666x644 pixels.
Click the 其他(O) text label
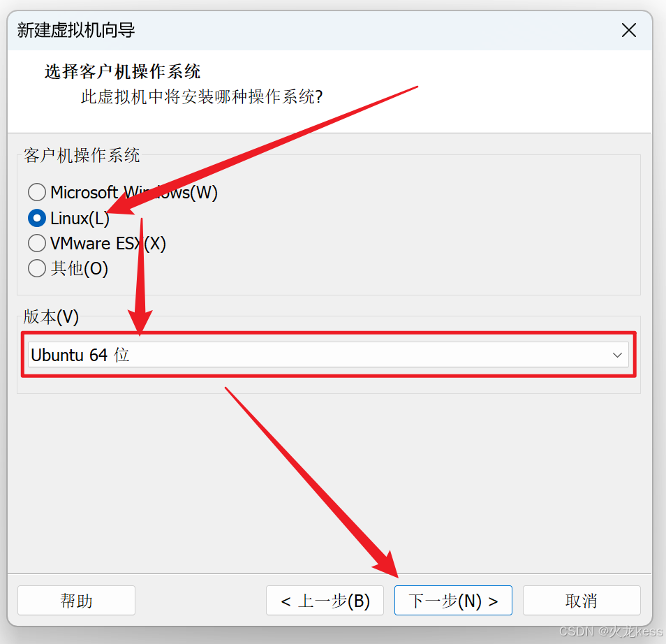pos(80,268)
